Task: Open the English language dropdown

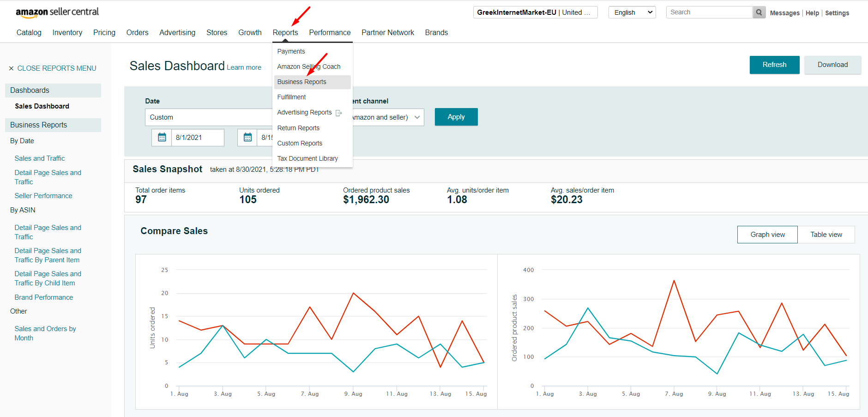Action: tap(632, 12)
